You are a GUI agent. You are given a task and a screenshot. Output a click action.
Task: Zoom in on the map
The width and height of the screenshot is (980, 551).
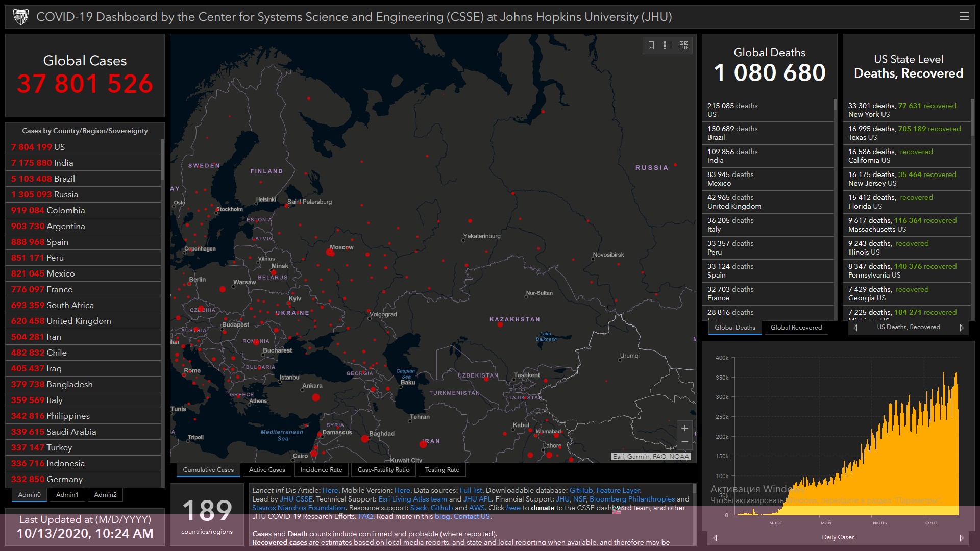684,428
